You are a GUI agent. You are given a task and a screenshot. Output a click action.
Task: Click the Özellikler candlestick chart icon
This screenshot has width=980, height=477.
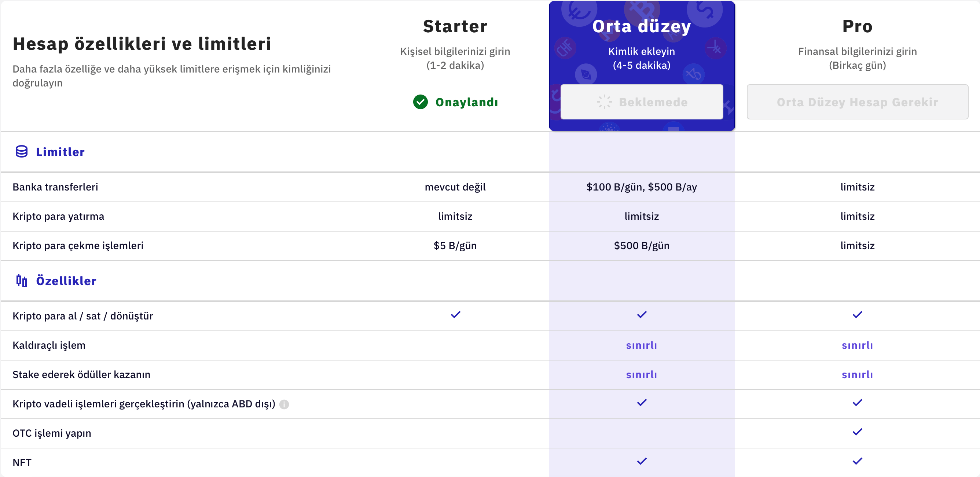click(22, 281)
